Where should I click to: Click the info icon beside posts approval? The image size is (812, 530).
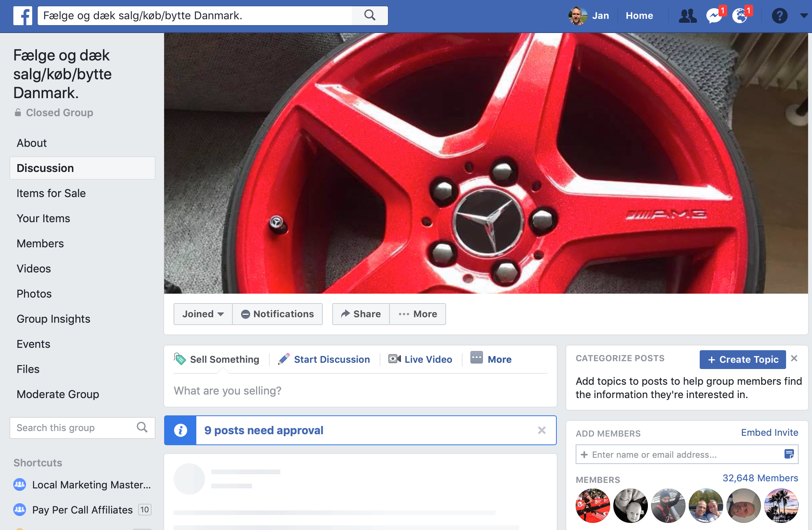[x=181, y=430]
